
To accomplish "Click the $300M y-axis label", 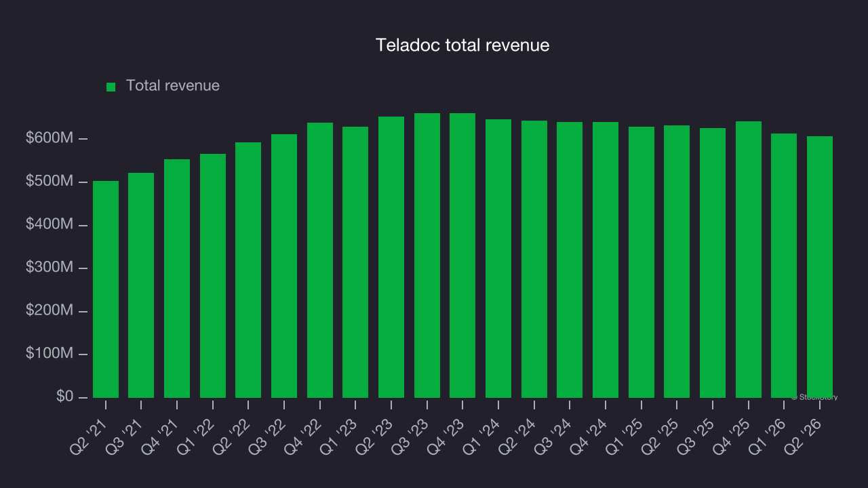I will click(x=50, y=268).
